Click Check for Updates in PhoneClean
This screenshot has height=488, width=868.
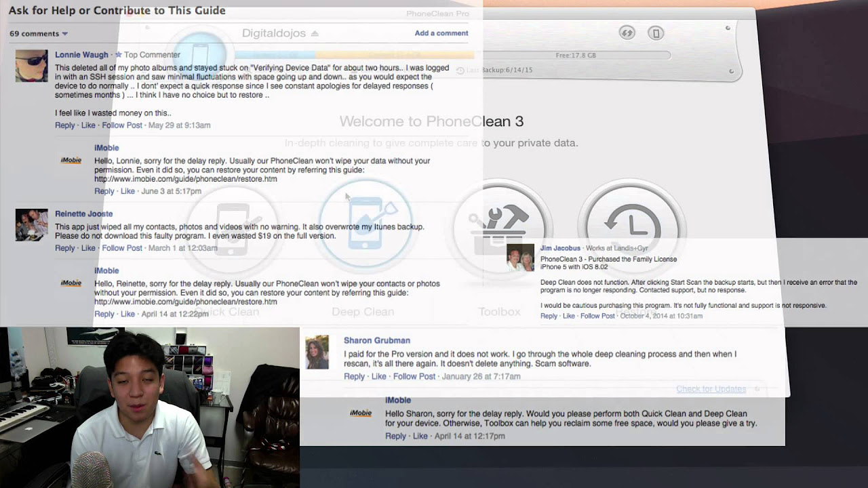(x=711, y=389)
